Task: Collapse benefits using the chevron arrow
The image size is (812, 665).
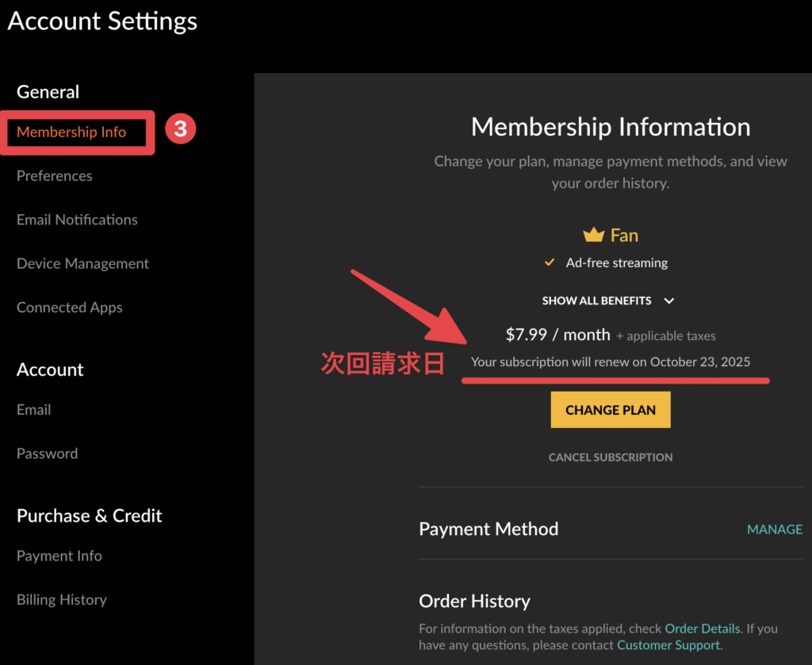Action: pos(668,300)
